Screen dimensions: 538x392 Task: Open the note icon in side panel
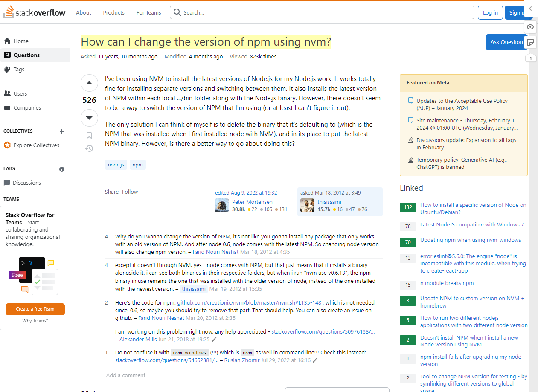[530, 42]
